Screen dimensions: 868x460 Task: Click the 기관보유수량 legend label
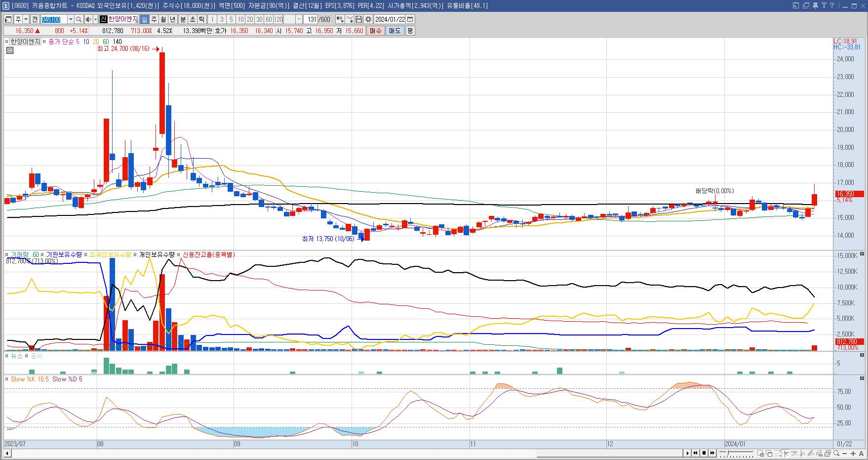[64, 254]
